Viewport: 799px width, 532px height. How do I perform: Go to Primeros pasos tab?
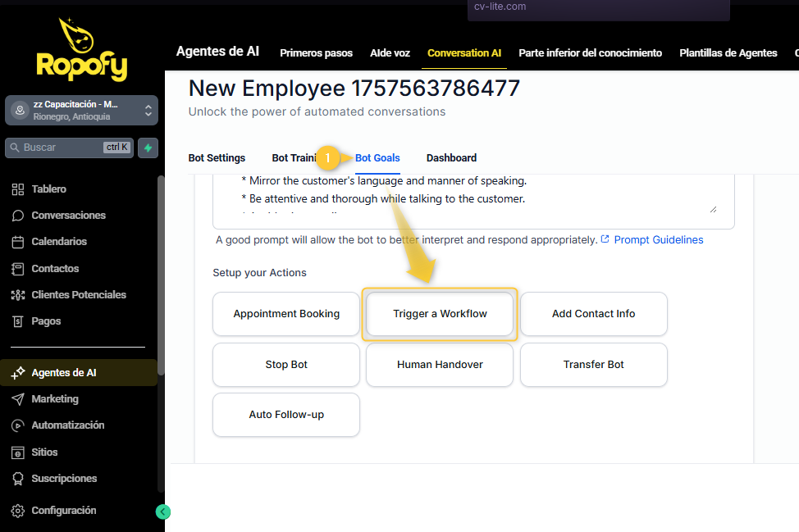pos(316,53)
